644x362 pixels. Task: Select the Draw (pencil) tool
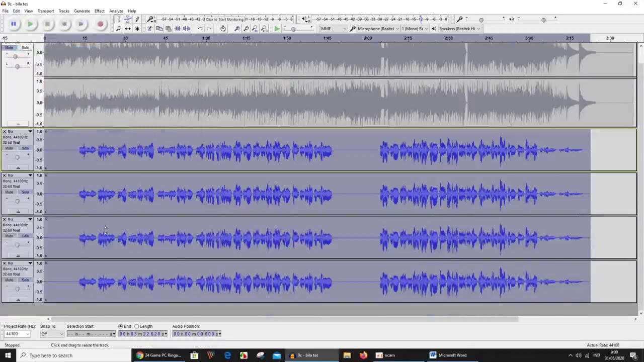click(137, 19)
